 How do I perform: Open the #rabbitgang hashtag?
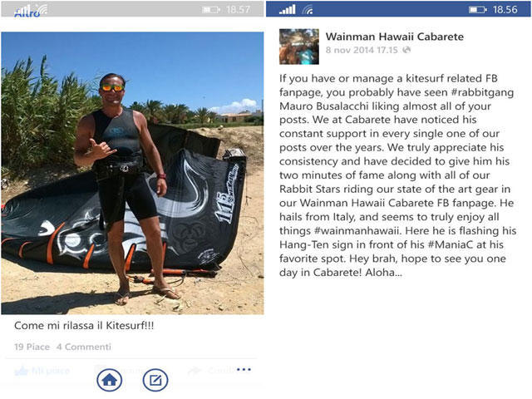(482, 92)
